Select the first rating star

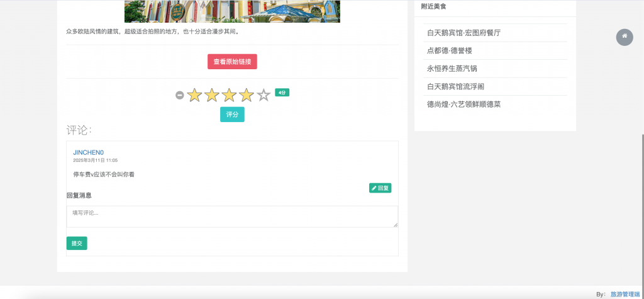pyautogui.click(x=194, y=95)
